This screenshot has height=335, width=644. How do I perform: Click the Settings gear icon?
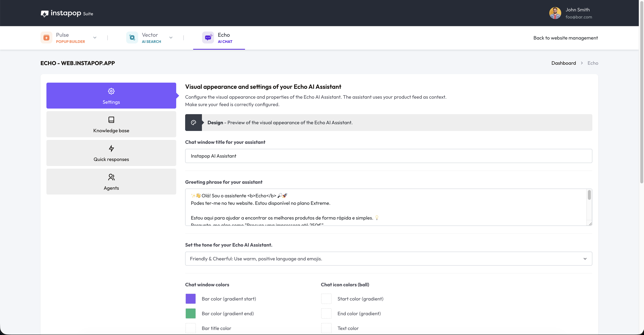pyautogui.click(x=111, y=91)
